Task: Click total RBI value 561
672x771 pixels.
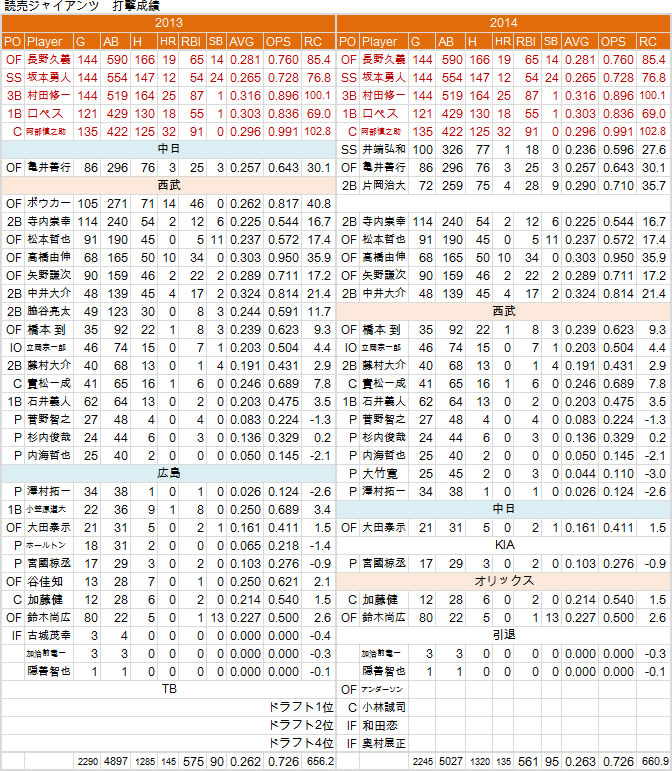Action: point(528,762)
